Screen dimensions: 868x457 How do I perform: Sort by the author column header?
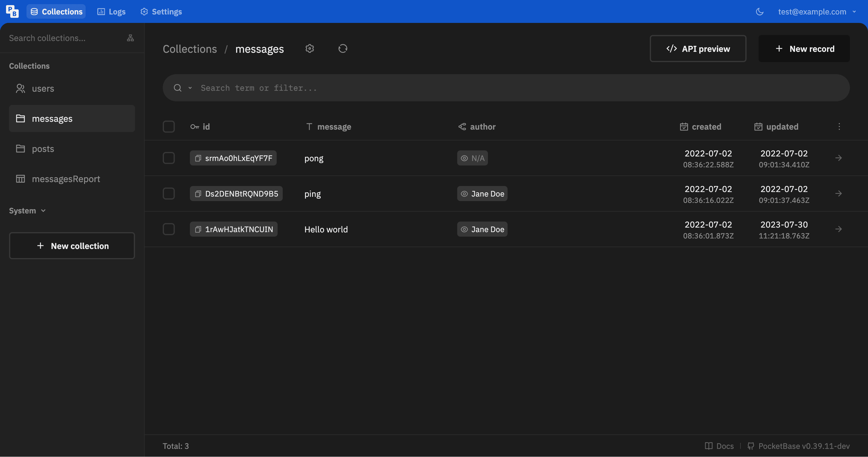[x=477, y=127]
